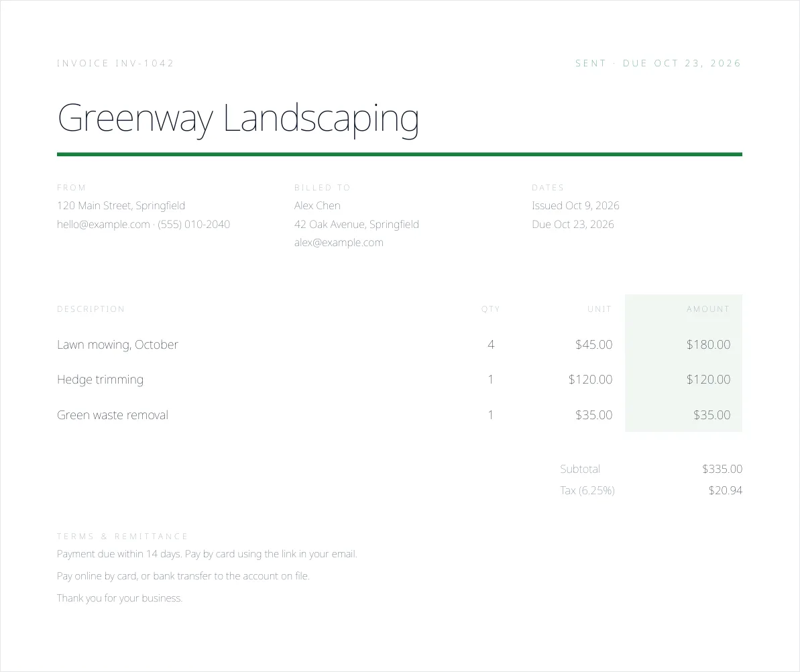Click the BILLED TO label
Viewport: 800px width, 672px height.
(323, 188)
